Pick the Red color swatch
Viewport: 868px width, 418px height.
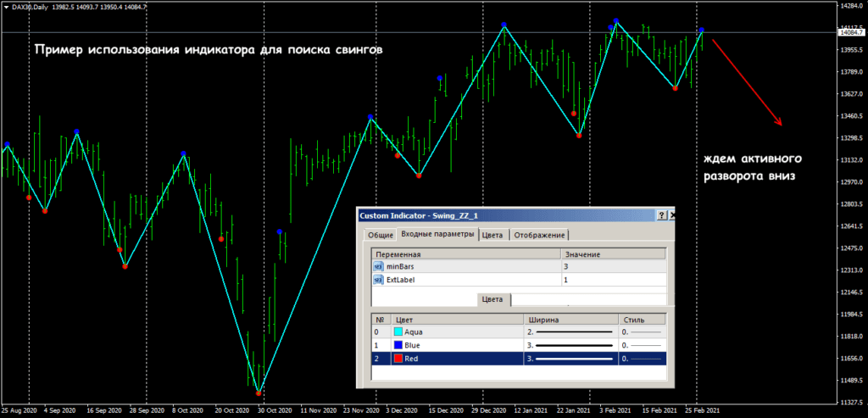point(398,359)
